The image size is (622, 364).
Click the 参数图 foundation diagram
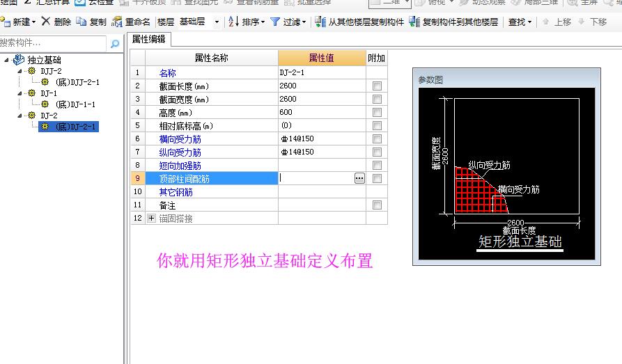click(506, 174)
